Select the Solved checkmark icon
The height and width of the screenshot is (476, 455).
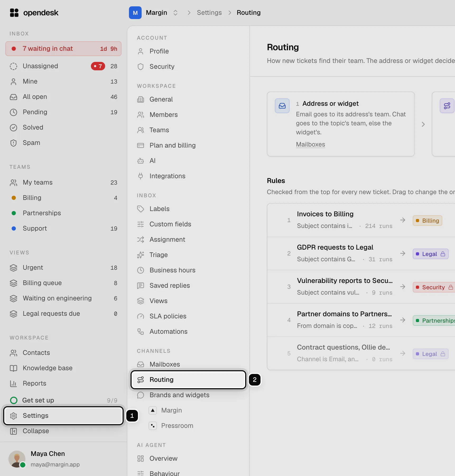[x=13, y=127]
